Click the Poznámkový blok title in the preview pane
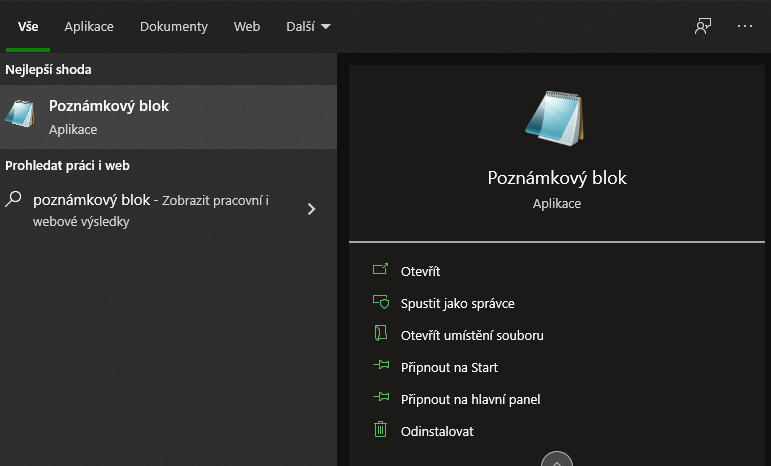Screen dimensions: 771x466 [557, 178]
